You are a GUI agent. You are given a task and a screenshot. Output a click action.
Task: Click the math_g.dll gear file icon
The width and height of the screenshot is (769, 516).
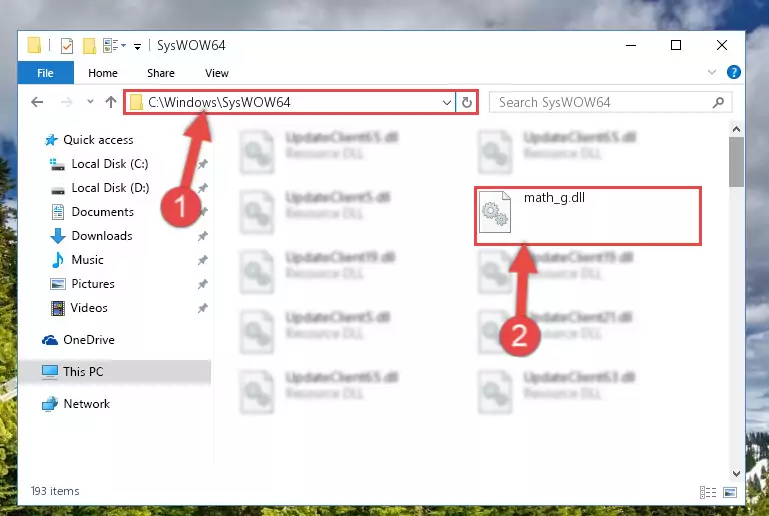[x=495, y=212]
